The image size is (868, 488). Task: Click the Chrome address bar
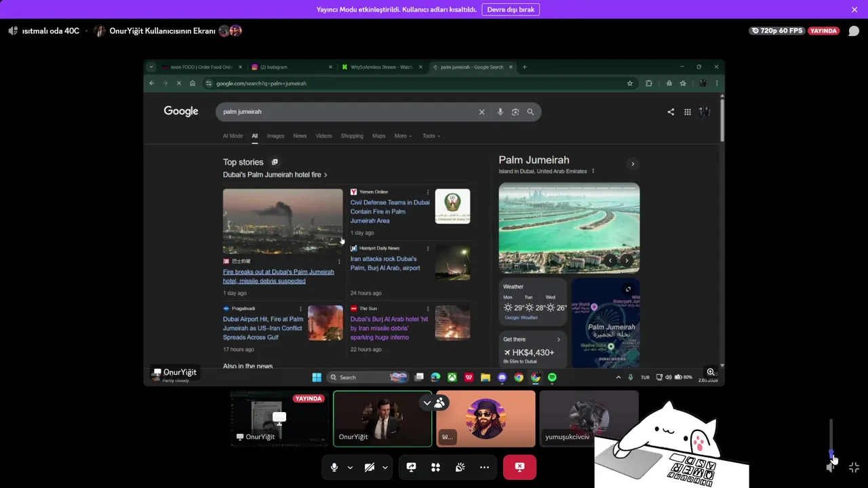(x=420, y=83)
